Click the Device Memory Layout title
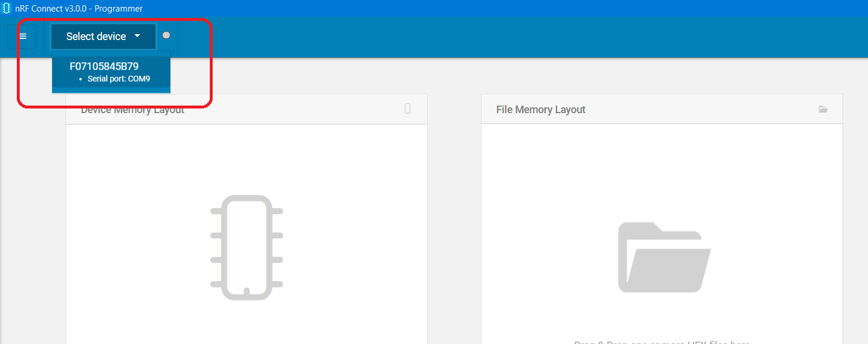 click(133, 110)
